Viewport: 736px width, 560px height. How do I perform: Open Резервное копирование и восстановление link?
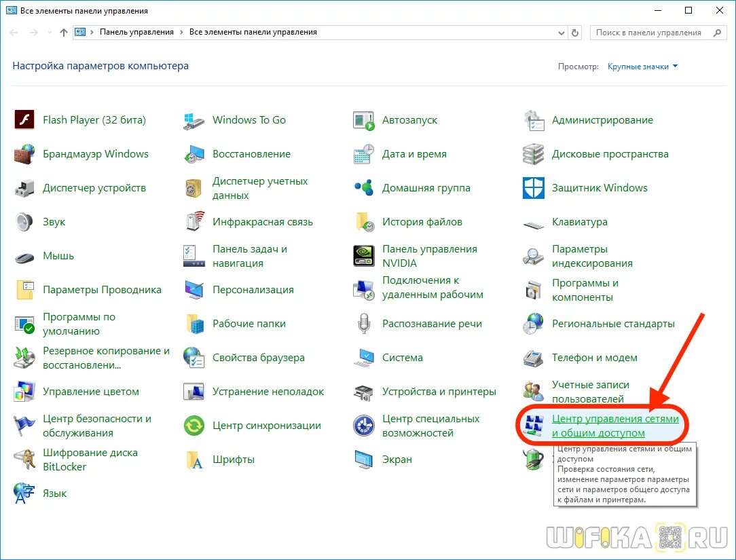click(x=106, y=358)
